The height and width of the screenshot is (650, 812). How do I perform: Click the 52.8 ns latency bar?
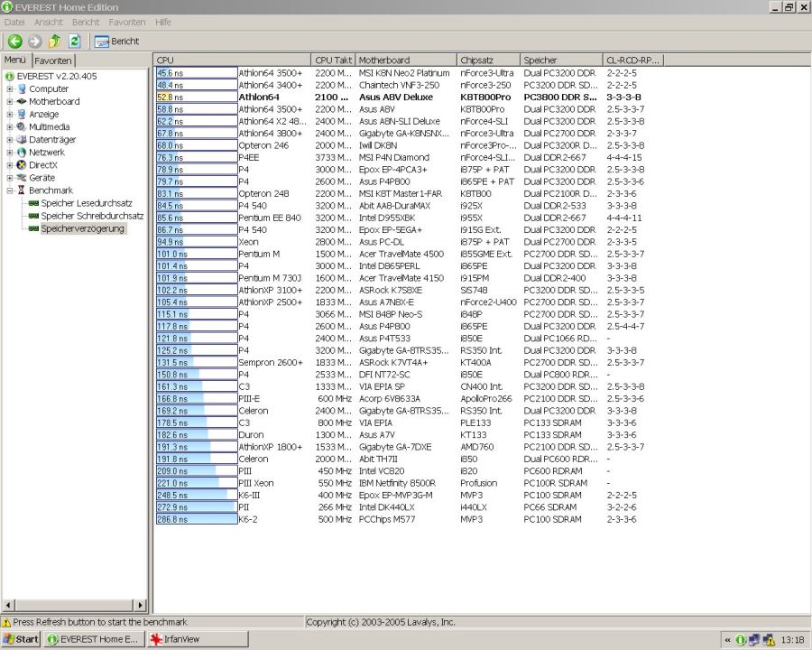[x=197, y=97]
